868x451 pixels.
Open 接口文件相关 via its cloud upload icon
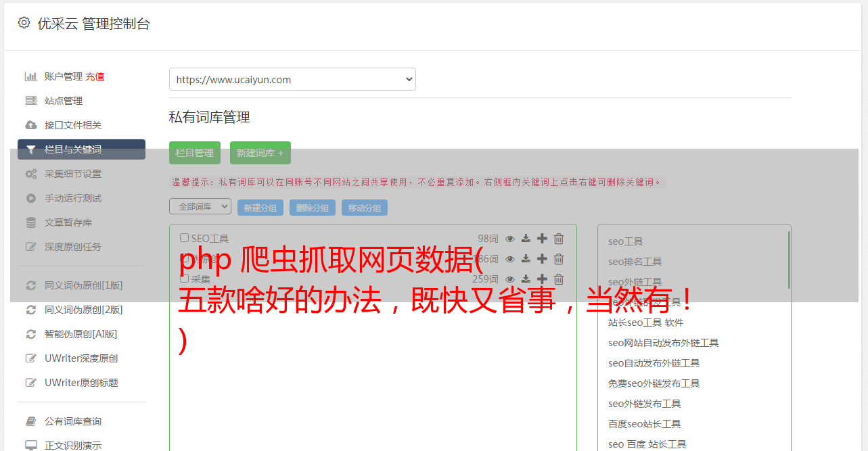click(30, 125)
